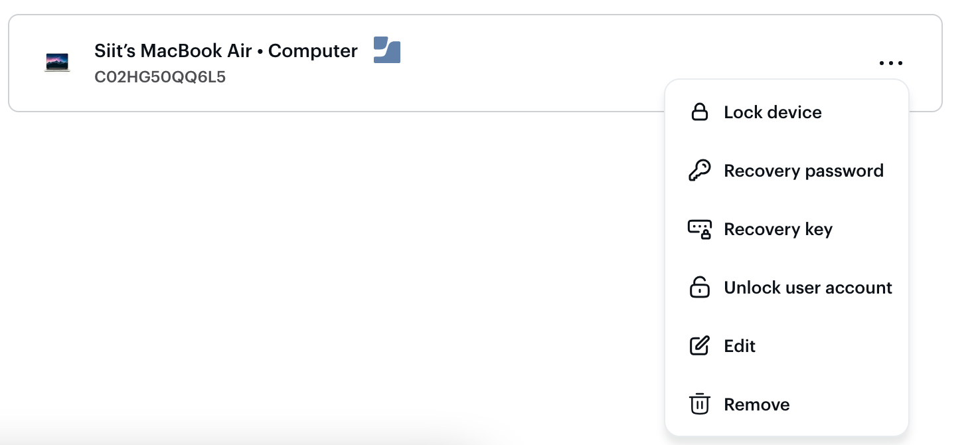The image size is (980, 445).
Task: Click the Computer device type label
Action: 313,51
